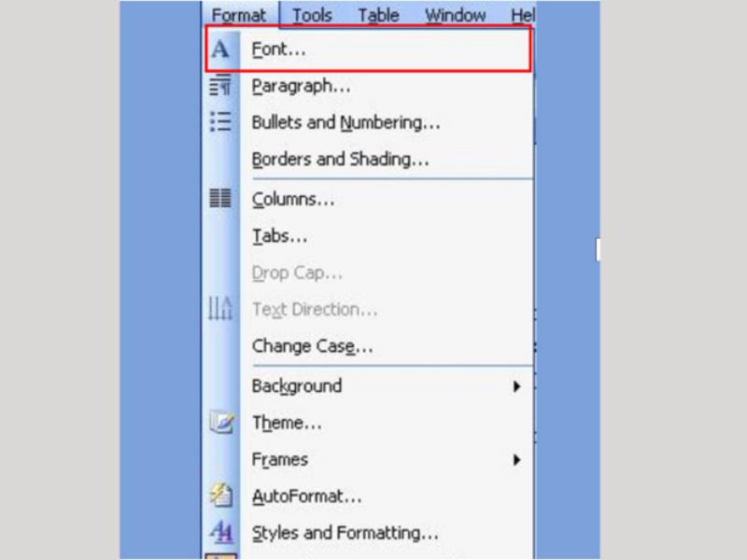The image size is (747, 560).
Task: Select the Paragraph menu entry text
Action: 301,86
